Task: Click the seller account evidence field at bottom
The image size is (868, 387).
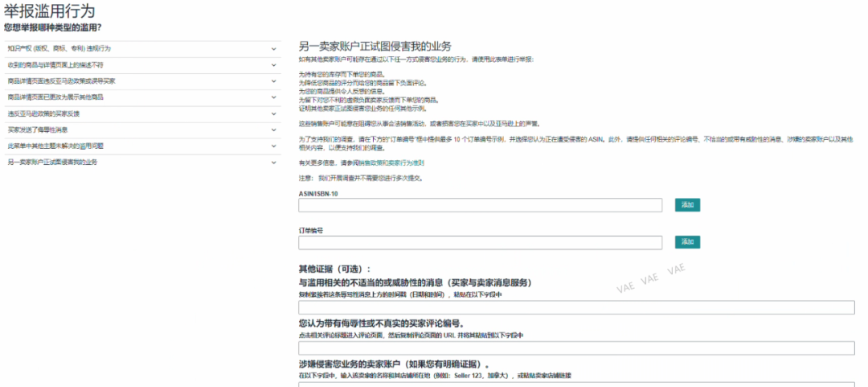Action: 577,384
